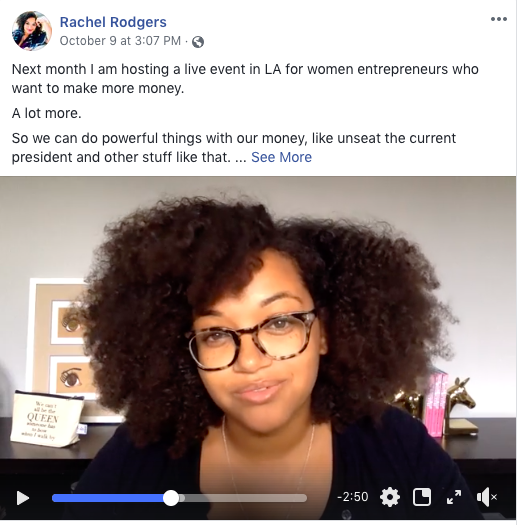Click the remaining time -2:50 display

click(353, 497)
